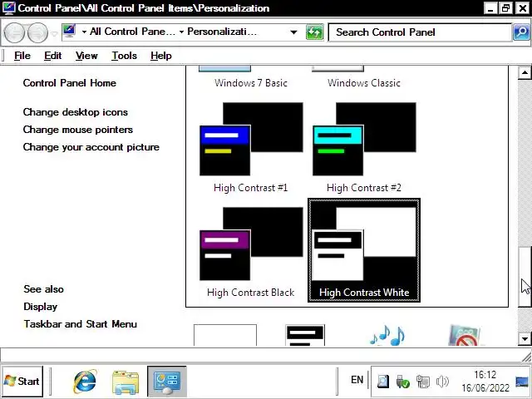The image size is (532, 399).
Task: Click the Control Panel icon in address bar
Action: pyautogui.click(x=70, y=32)
